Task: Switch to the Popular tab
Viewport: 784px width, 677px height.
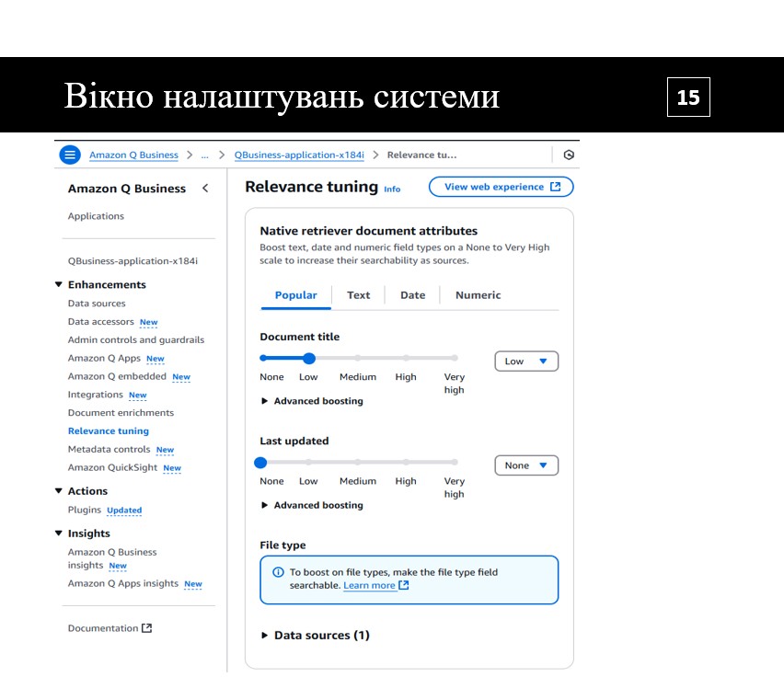Action: (296, 295)
